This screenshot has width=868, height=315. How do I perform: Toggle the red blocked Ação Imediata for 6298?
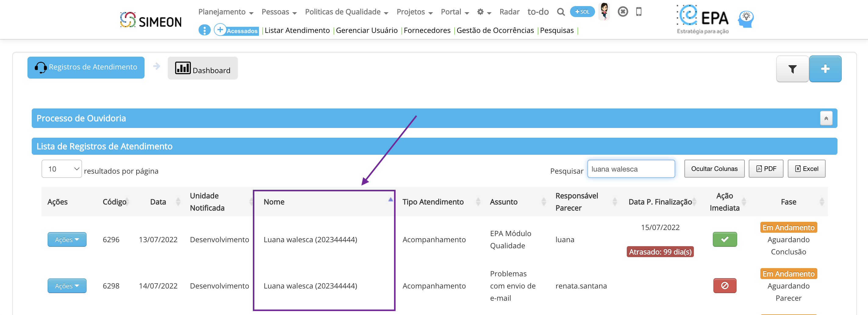[x=724, y=286]
